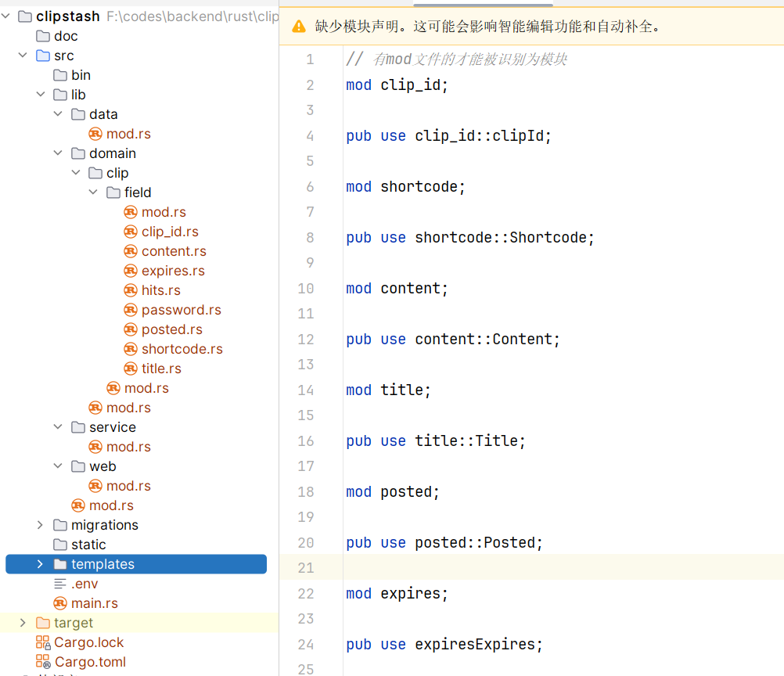Expand the migrations folder chevron
This screenshot has height=676, width=784.
tap(40, 525)
